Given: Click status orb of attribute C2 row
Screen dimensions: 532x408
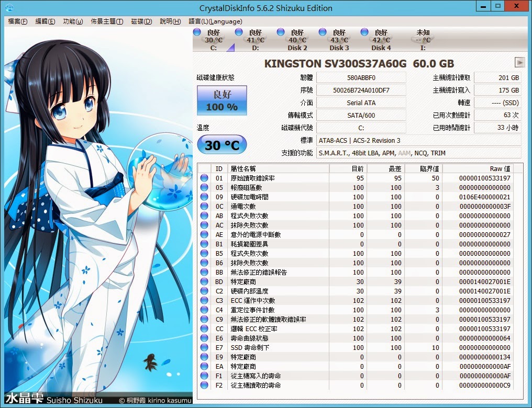Looking at the screenshot, I should tap(204, 291).
